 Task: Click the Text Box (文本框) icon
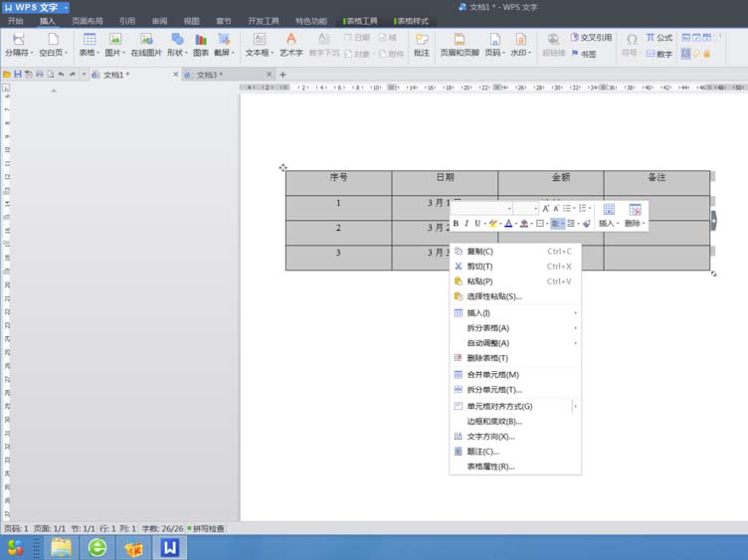(x=259, y=39)
